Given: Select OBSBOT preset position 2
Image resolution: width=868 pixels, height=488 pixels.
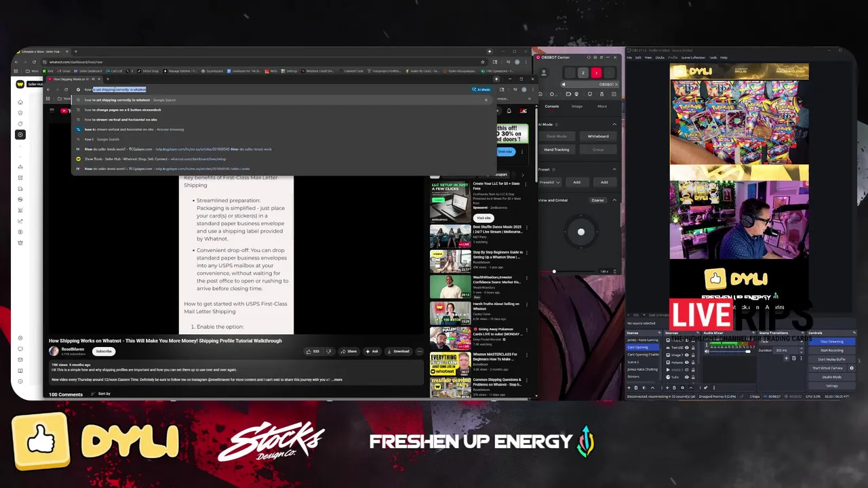Looking at the screenshot, I should tap(583, 73).
